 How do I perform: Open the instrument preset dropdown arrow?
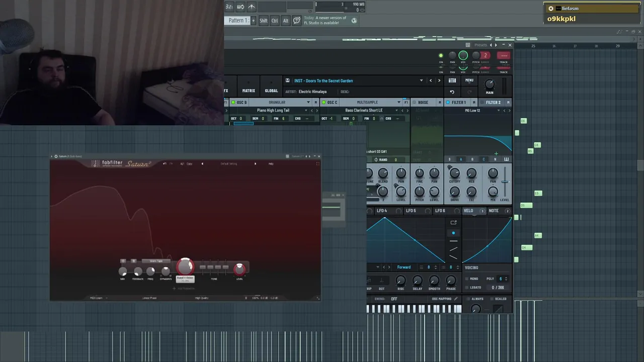point(422,80)
